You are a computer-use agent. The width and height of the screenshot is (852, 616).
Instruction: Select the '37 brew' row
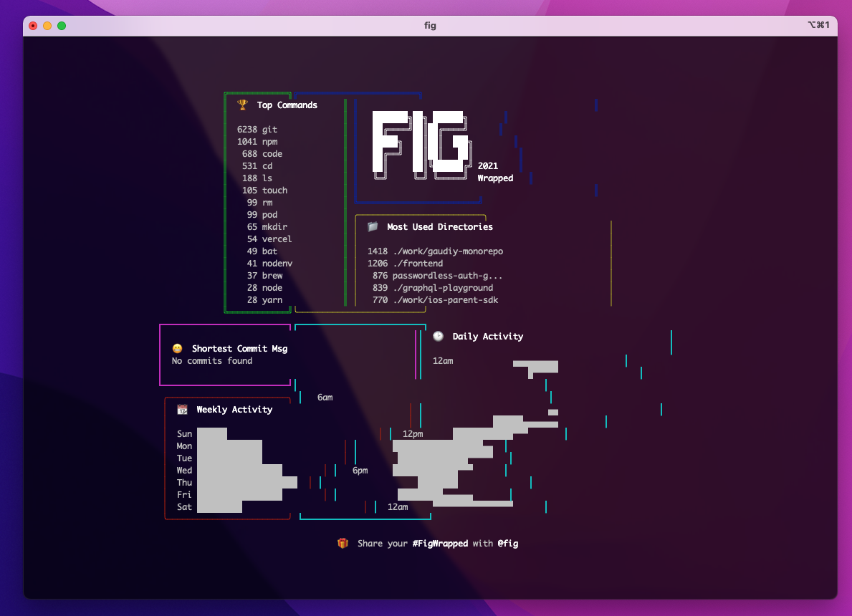pos(264,275)
